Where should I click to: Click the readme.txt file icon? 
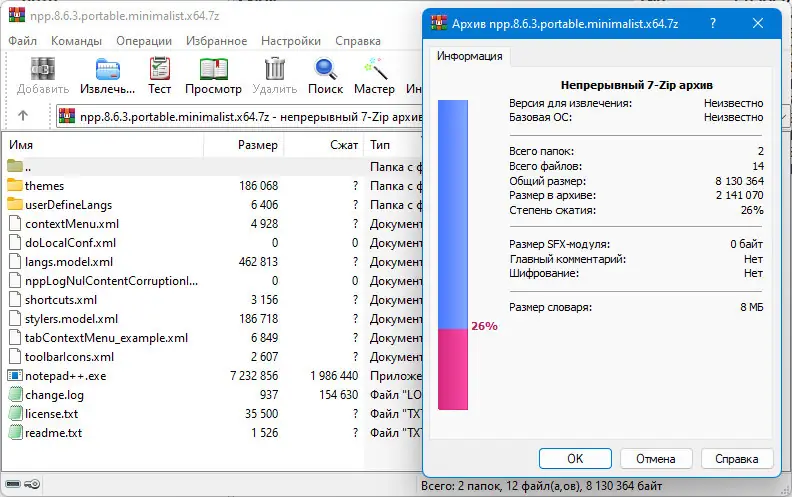pos(16,433)
